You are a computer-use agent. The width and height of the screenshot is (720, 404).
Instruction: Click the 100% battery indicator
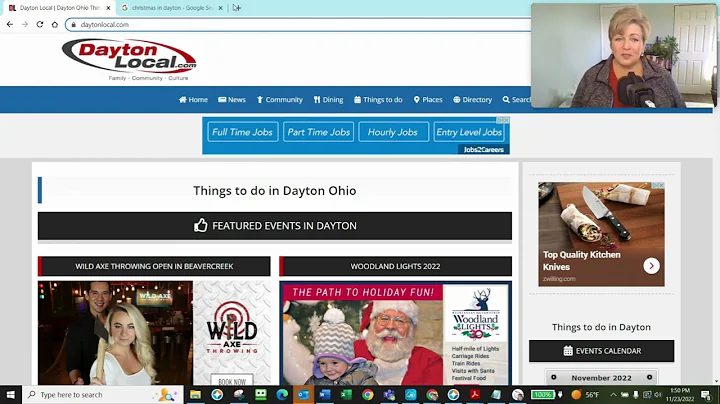click(543, 395)
